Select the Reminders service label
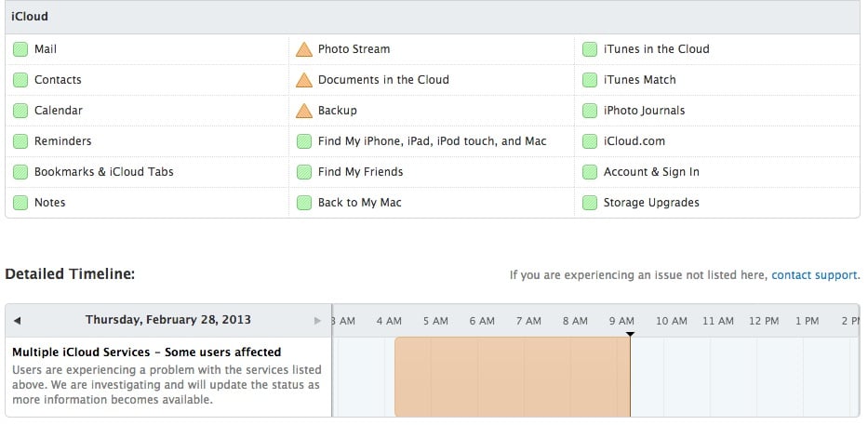The width and height of the screenshot is (868, 425). coord(62,141)
